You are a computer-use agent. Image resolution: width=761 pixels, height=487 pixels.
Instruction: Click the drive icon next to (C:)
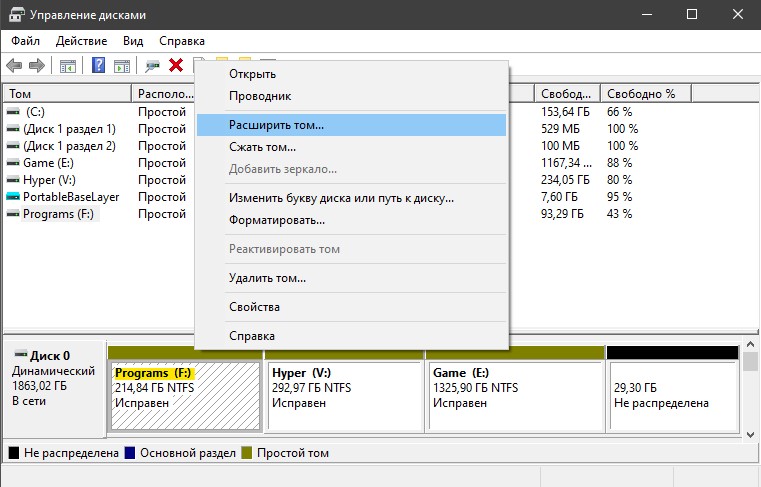click(x=13, y=112)
